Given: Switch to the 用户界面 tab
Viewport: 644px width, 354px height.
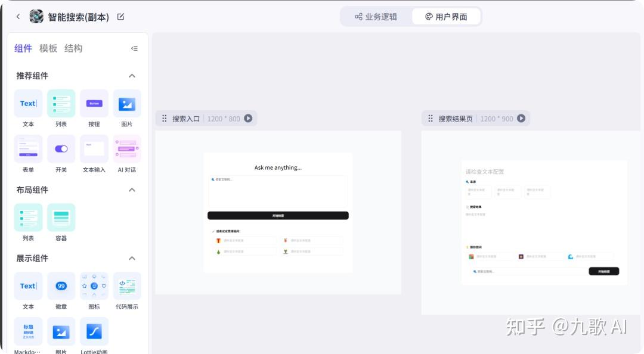Looking at the screenshot, I should coord(446,17).
